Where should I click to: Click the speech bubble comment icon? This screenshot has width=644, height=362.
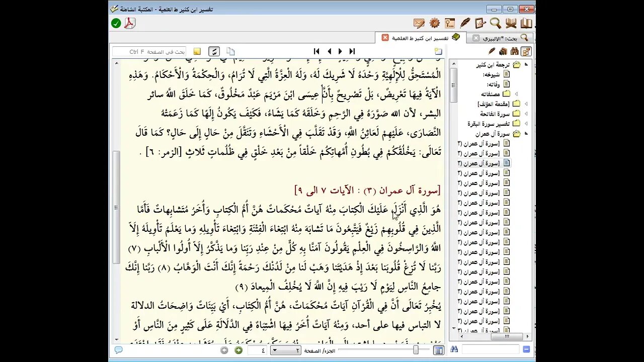click(118, 350)
